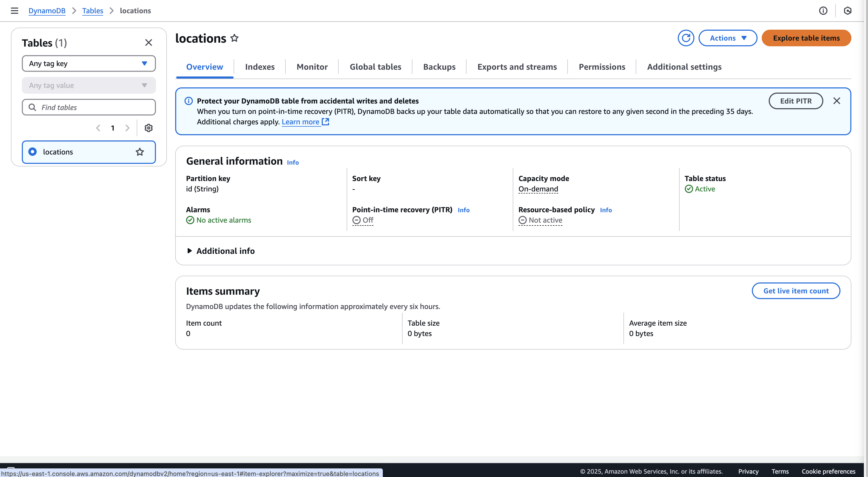The width and height of the screenshot is (868, 477).
Task: Switch to the Permissions tab
Action: 602,67
